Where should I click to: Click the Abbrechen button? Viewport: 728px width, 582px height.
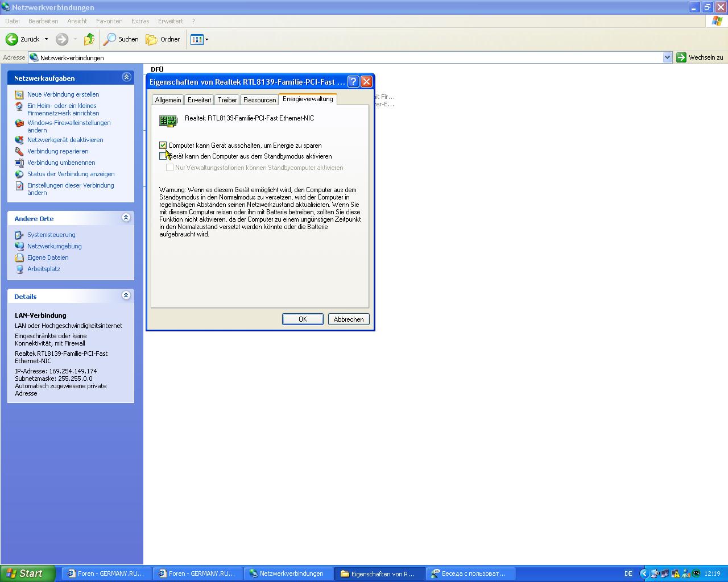[349, 319]
